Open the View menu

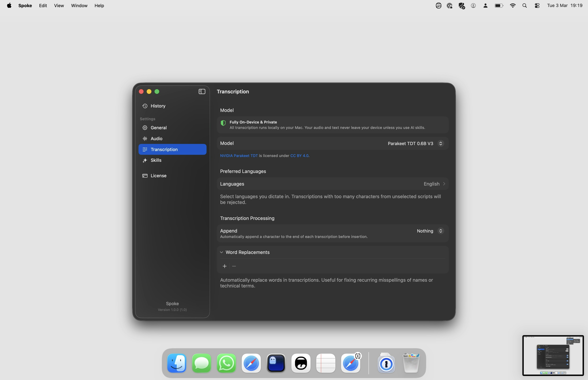[x=59, y=5]
